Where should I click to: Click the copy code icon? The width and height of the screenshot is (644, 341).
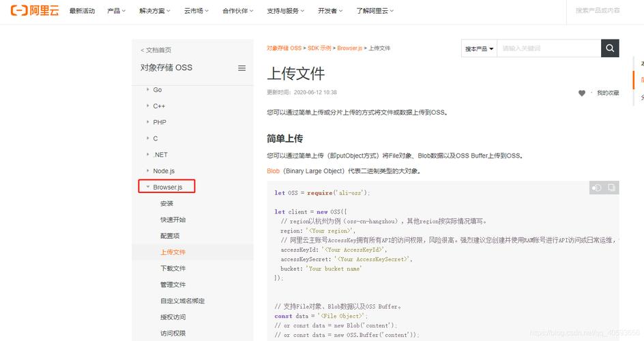click(x=611, y=188)
